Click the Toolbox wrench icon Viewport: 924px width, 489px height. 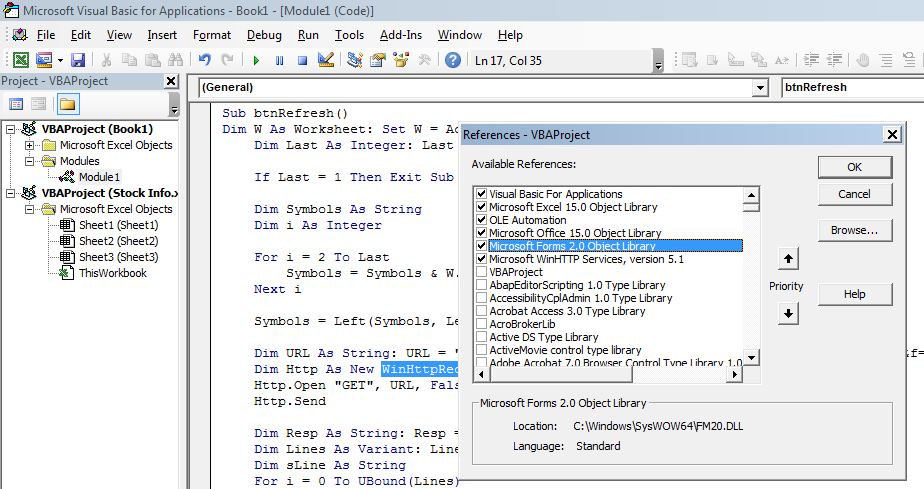tap(424, 60)
